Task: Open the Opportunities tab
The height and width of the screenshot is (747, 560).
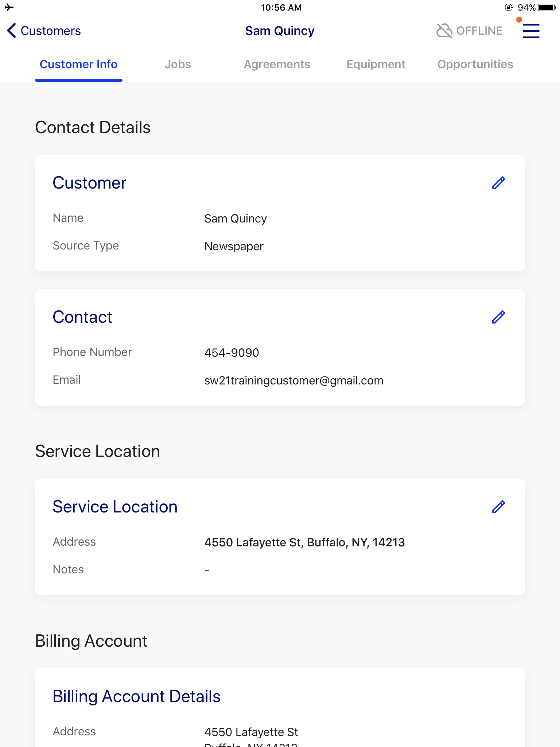Action: [475, 64]
